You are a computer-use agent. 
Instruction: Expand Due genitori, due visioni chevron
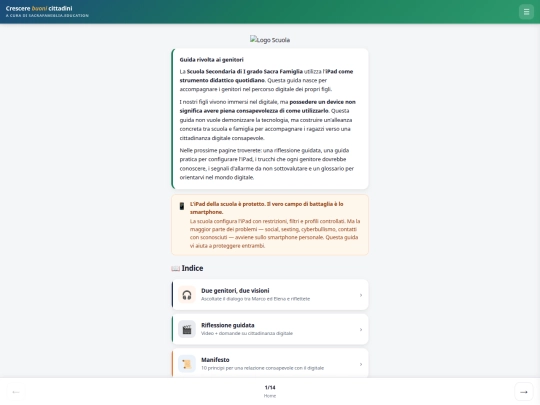pyautogui.click(x=361, y=295)
